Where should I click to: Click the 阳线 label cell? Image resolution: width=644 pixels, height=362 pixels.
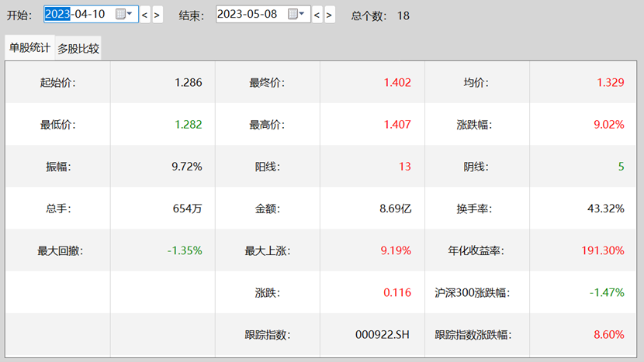tap(268, 167)
